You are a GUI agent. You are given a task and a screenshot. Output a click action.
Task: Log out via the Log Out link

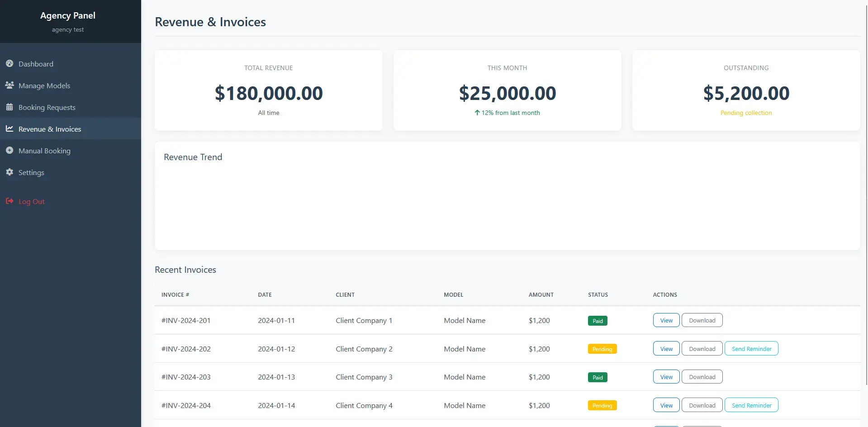(32, 202)
